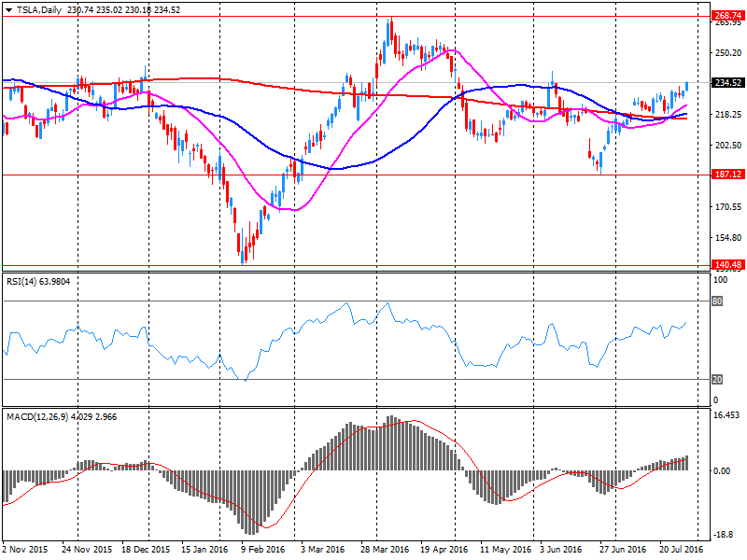
Task: Click the RSI 80 overbought level label
Action: pos(717,301)
